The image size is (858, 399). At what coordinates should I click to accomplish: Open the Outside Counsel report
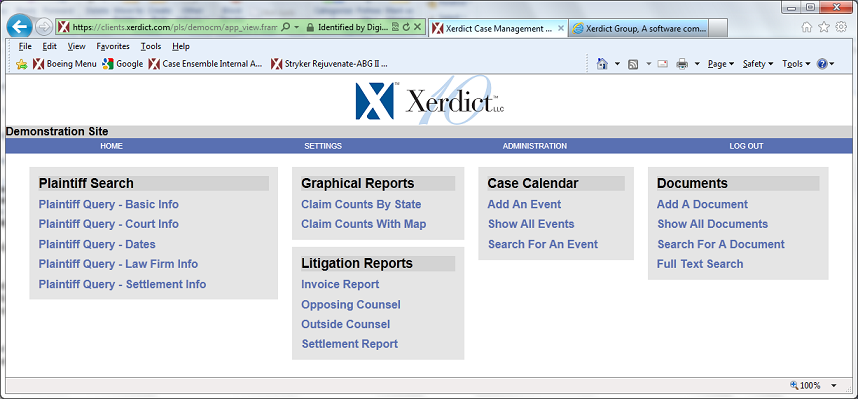345,324
